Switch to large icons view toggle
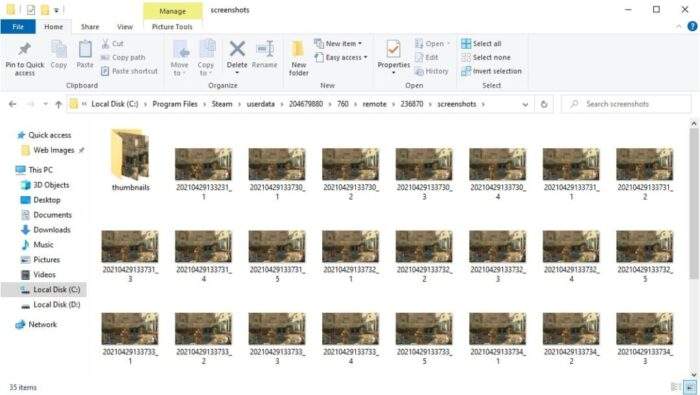 pos(690,387)
